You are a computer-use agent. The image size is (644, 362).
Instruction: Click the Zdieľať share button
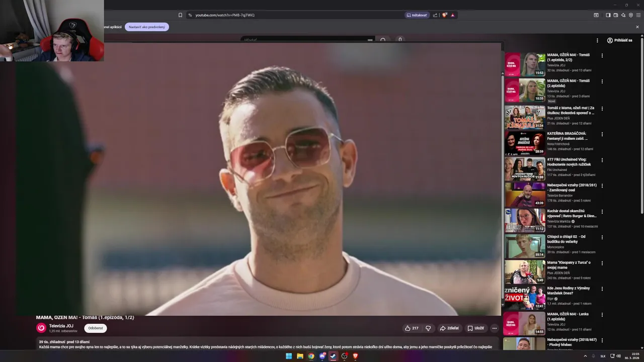[x=449, y=328]
